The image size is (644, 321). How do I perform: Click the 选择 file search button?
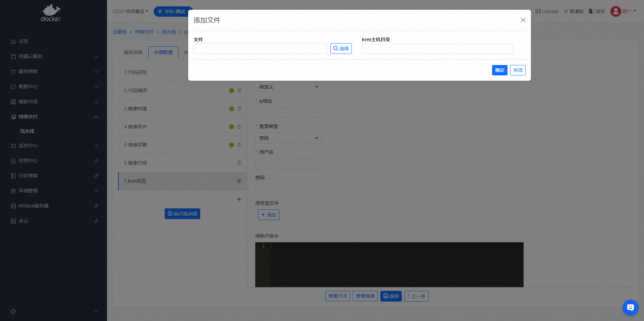click(x=341, y=49)
